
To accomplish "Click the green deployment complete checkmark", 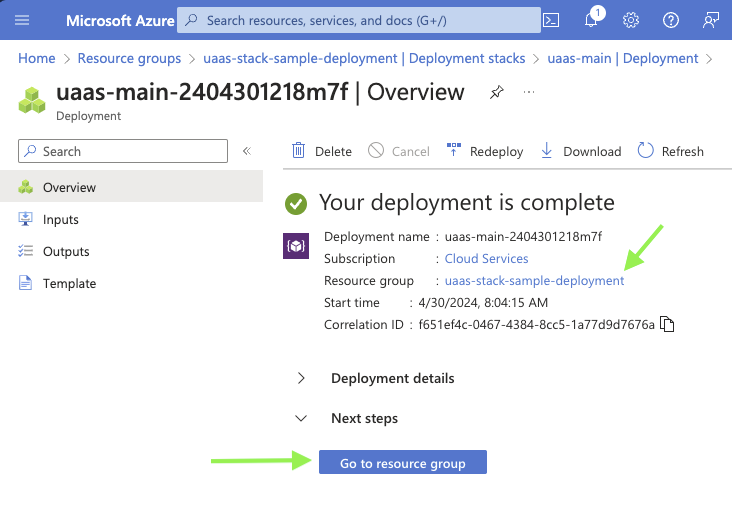I will (x=296, y=204).
